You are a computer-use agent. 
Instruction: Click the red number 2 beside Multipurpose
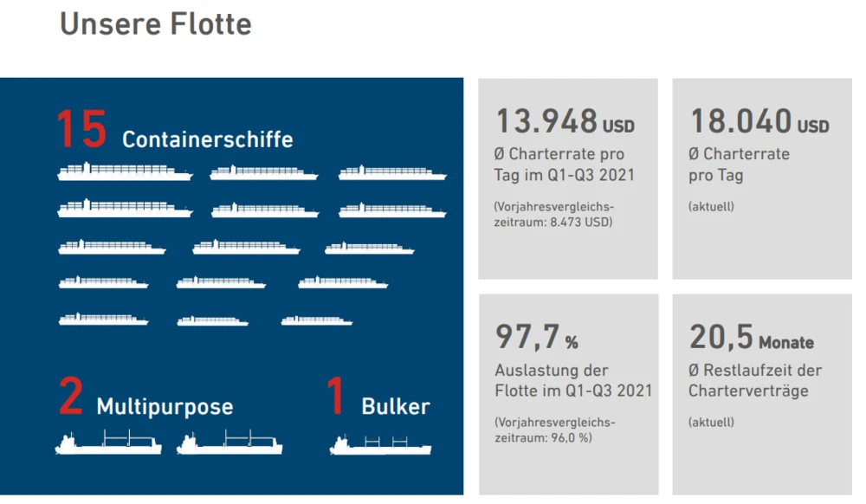click(x=71, y=397)
